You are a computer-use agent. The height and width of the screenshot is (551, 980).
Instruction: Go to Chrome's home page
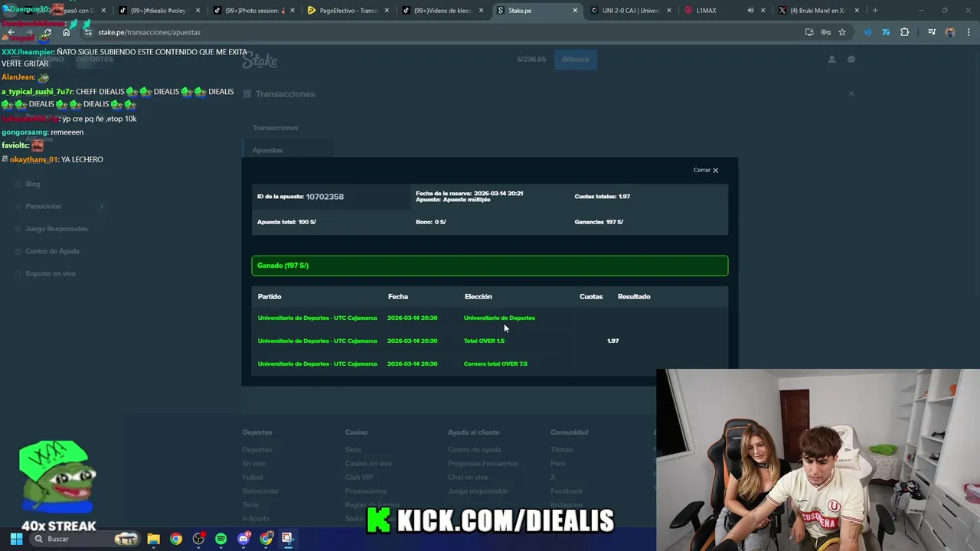[67, 32]
